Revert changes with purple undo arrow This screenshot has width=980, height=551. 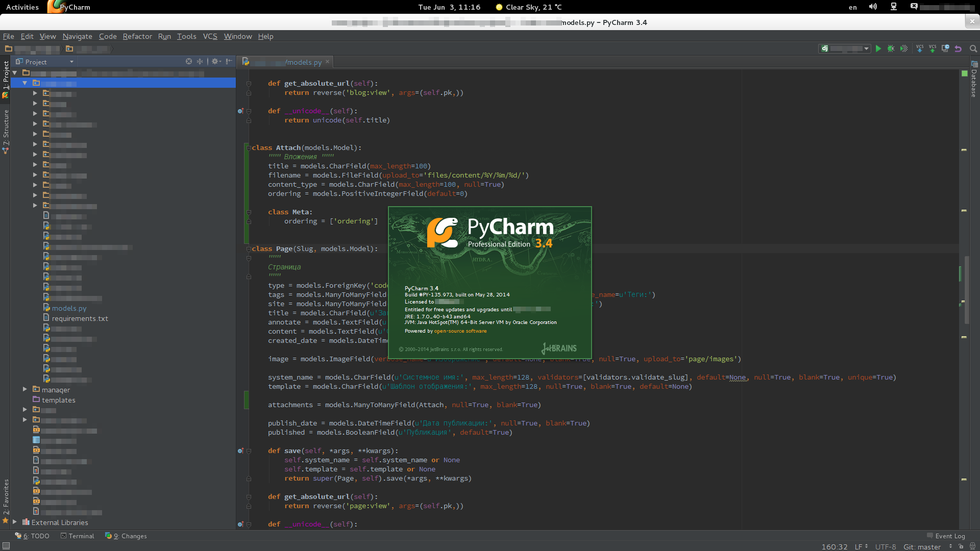958,48
